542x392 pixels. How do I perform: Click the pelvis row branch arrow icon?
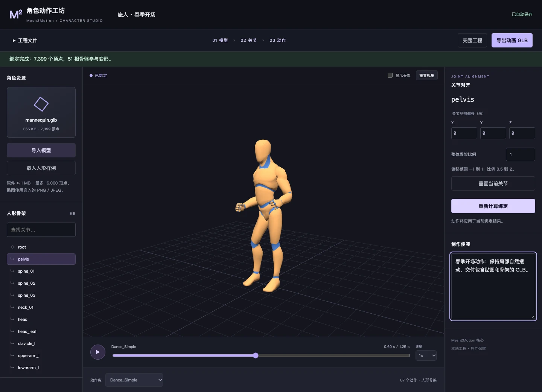pos(12,259)
